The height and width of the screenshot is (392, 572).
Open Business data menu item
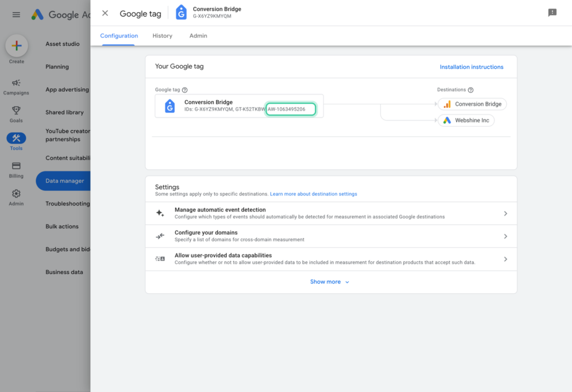(64, 272)
